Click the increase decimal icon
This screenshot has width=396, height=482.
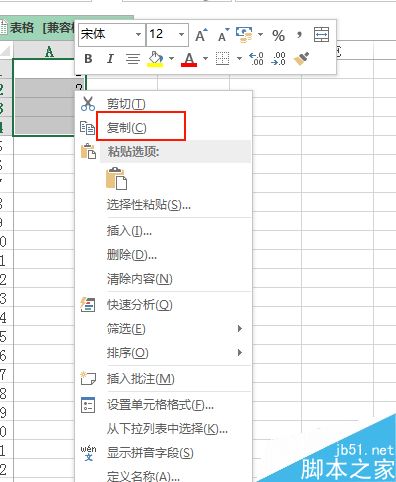pos(256,59)
